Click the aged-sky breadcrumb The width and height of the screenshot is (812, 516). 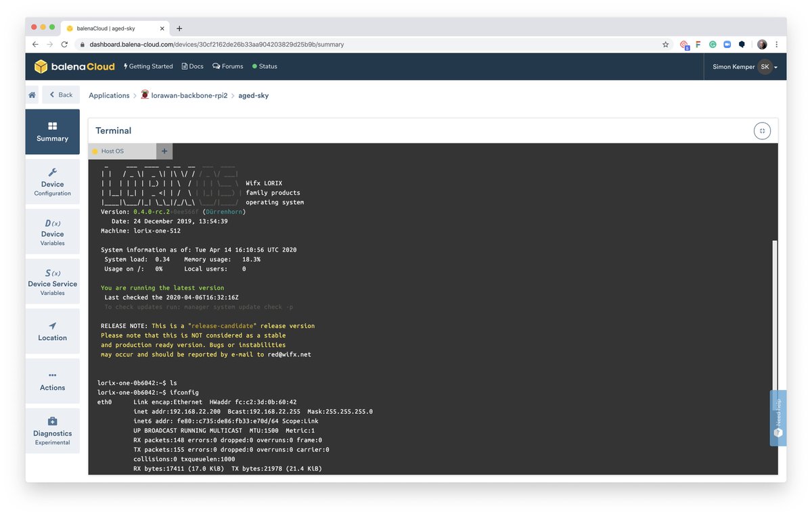click(x=254, y=95)
